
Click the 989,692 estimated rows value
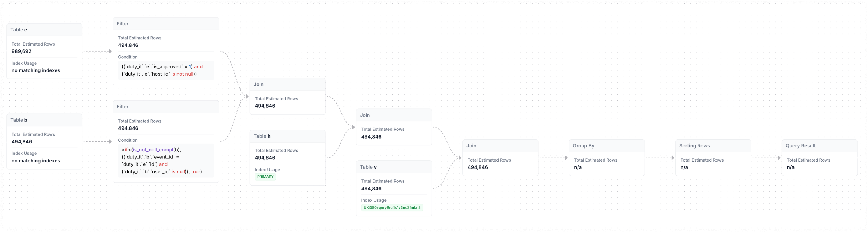coord(22,51)
